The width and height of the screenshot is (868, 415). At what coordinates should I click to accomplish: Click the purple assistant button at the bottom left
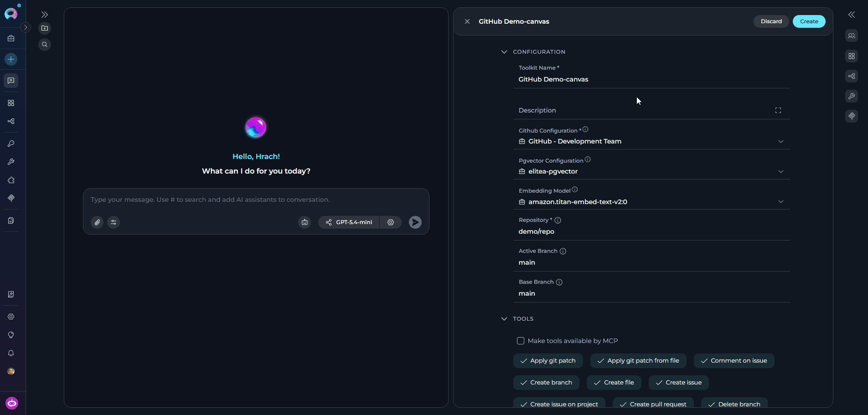click(x=12, y=403)
